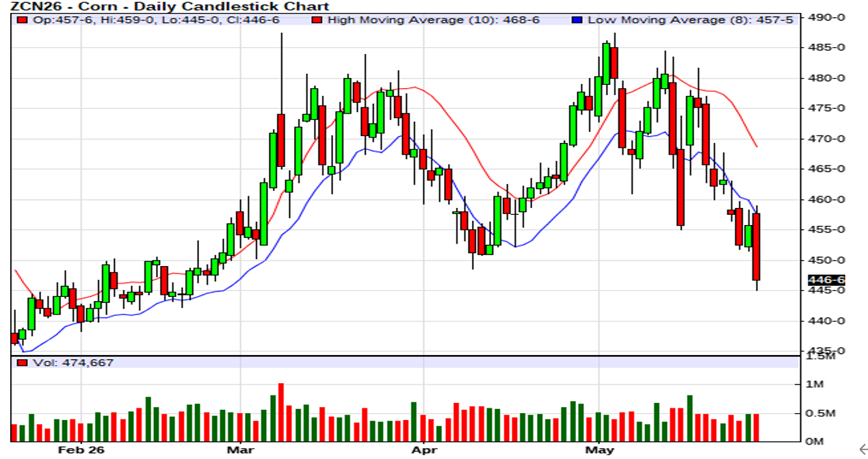Screen dimensions: 868x459
Task: Select the 'High Moving Average (10): 468-6' label
Action: pos(434,21)
